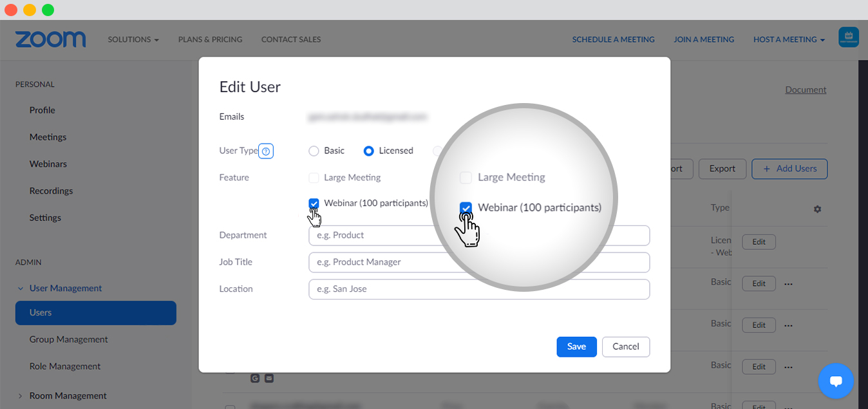
Task: Tick the Large Meeting checkbox in the form
Action: 314,178
